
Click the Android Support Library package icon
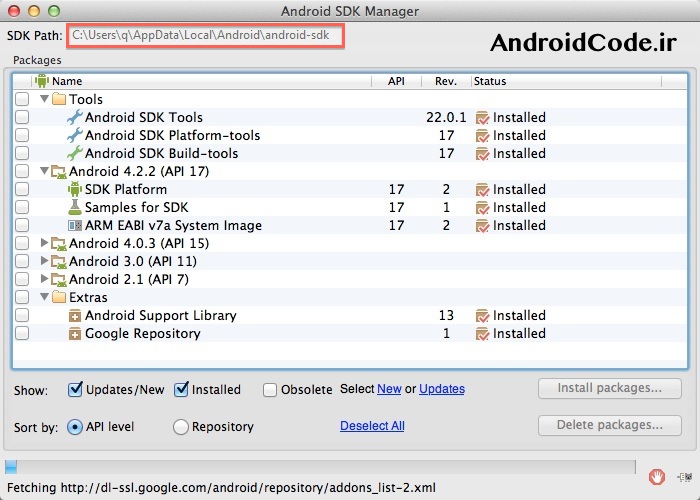pyautogui.click(x=75, y=316)
